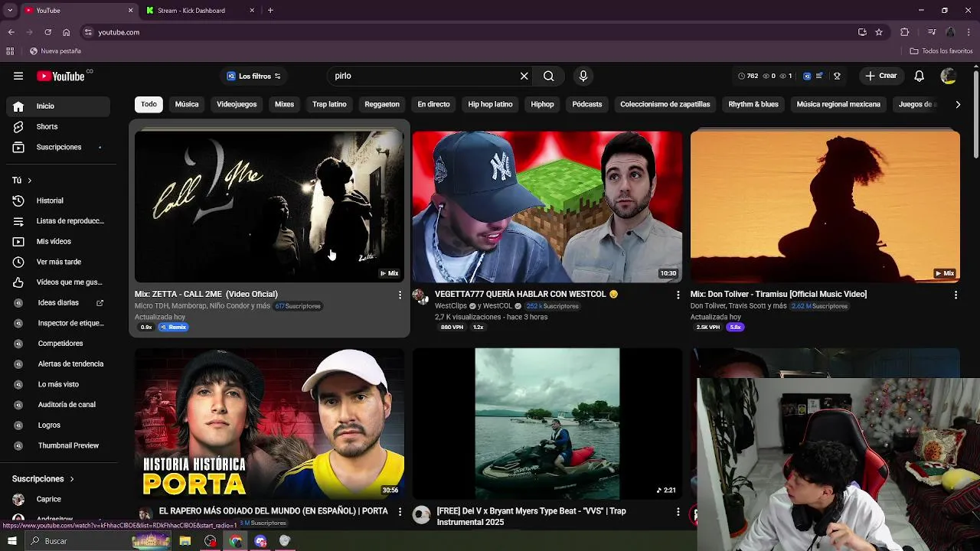The width and height of the screenshot is (980, 551).
Task: Open Chrome from the Windows taskbar
Action: tap(236, 541)
